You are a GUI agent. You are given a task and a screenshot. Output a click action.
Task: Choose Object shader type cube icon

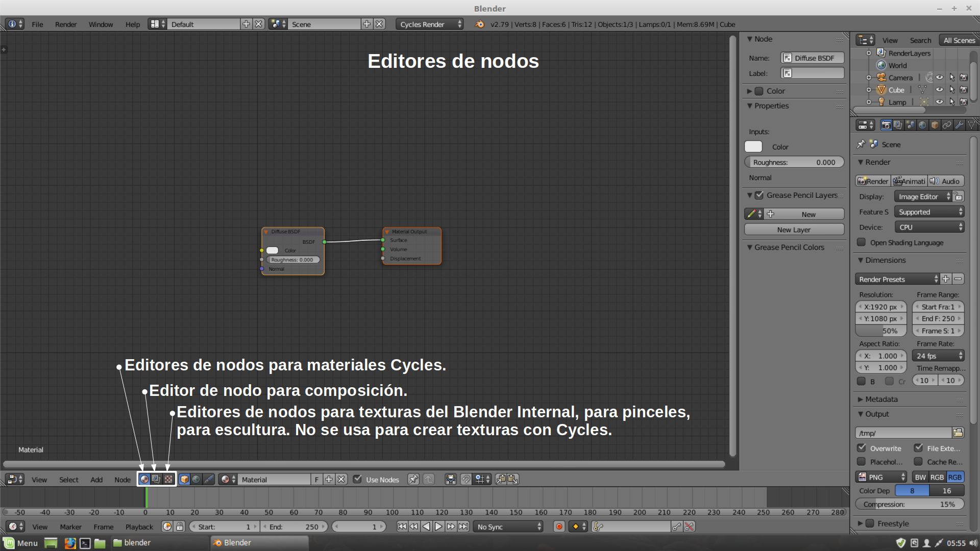(x=184, y=479)
